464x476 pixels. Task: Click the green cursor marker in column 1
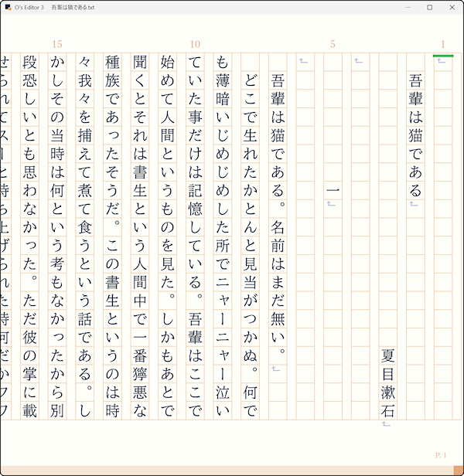tap(443, 56)
